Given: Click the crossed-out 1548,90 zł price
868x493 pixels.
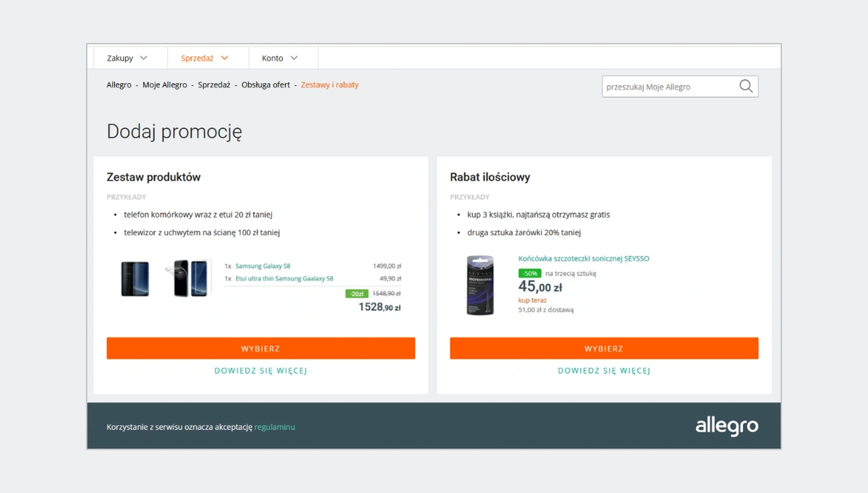Looking at the screenshot, I should [386, 293].
